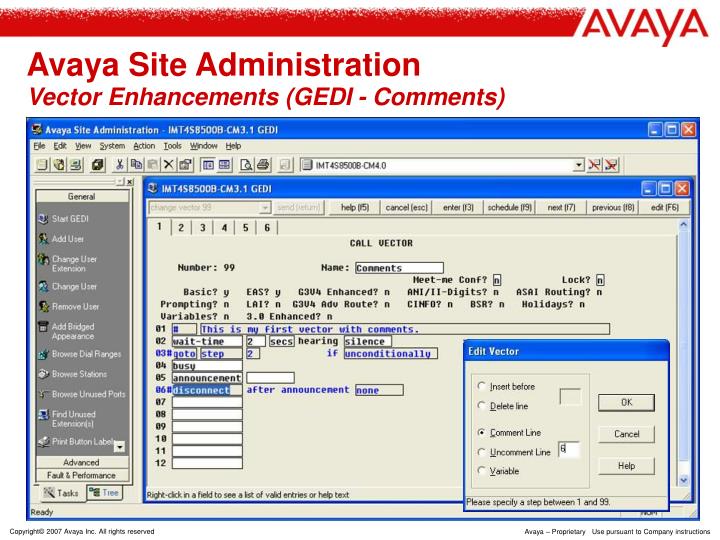
Task: Click the Print Preview icon
Action: [x=246, y=165]
